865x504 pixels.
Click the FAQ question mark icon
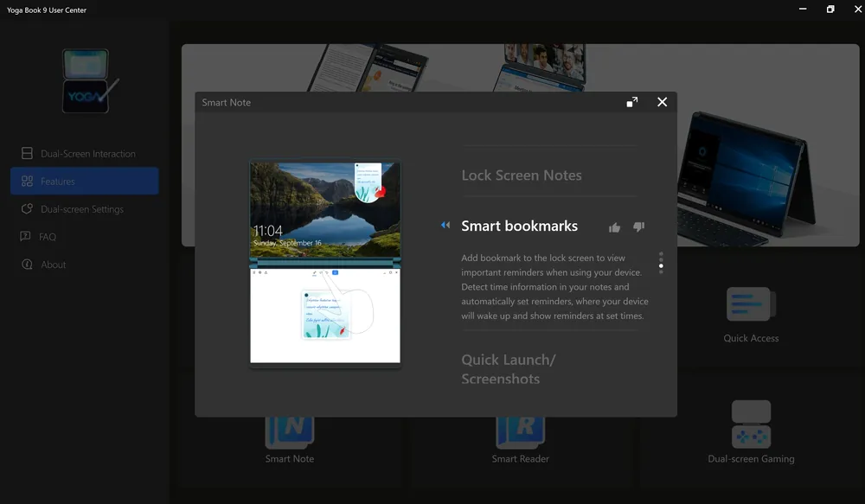click(x=25, y=237)
